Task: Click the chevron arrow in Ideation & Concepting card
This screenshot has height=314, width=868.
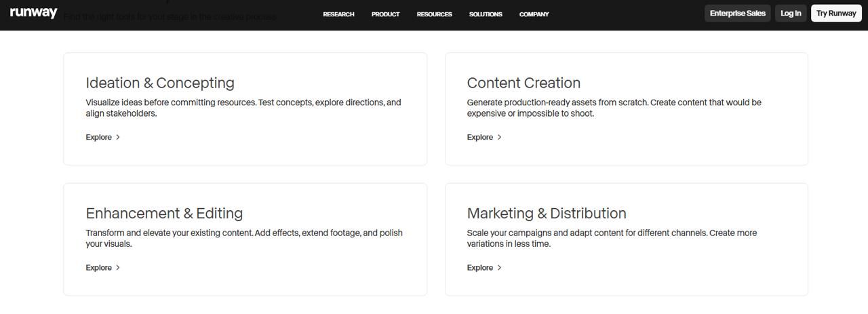Action: 118,137
